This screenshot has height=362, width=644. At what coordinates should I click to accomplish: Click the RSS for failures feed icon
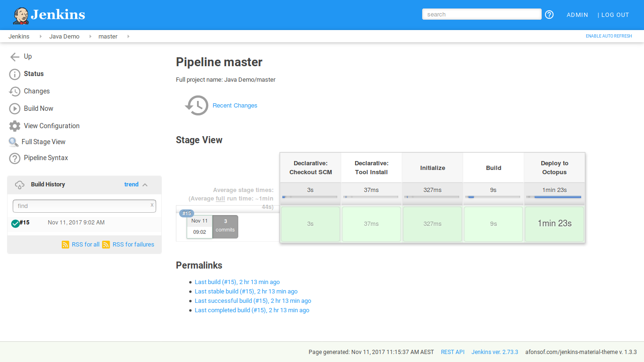coord(106,244)
